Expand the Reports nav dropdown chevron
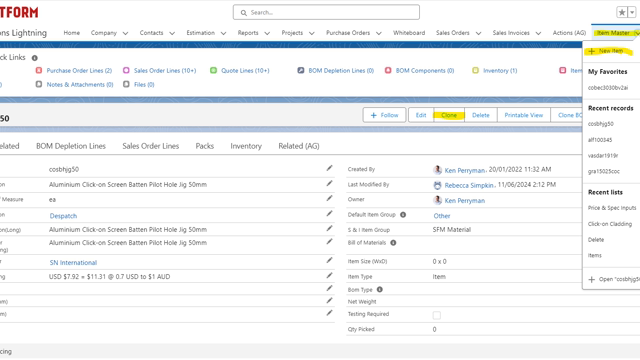Image resolution: width=640 pixels, height=360 pixels. [x=267, y=33]
